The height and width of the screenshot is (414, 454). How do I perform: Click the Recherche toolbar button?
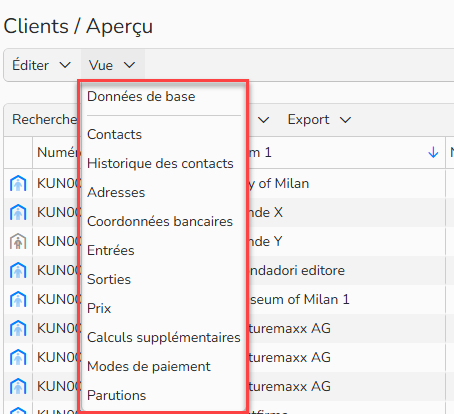click(x=44, y=120)
